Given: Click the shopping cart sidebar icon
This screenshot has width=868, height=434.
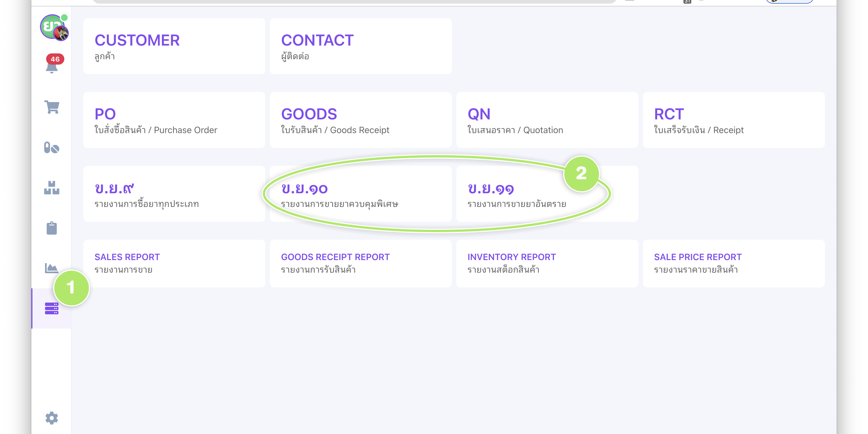Looking at the screenshot, I should point(52,107).
